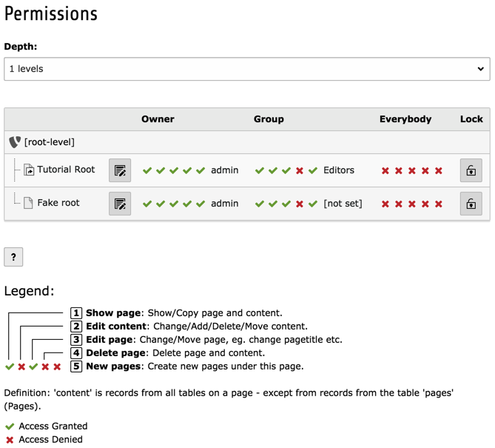The height and width of the screenshot is (448, 495).
Task: Click the question mark help button
Action: [13, 257]
